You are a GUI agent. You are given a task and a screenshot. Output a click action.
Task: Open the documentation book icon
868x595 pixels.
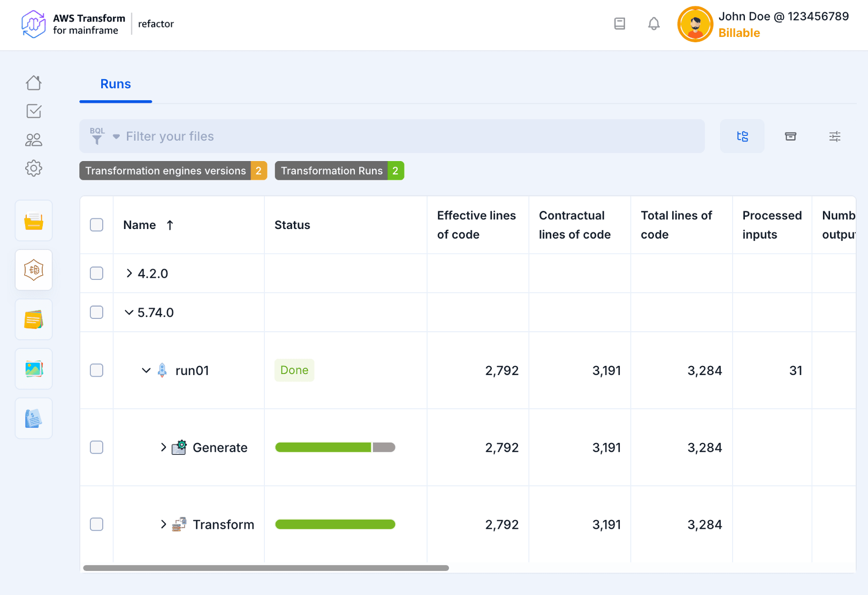(x=619, y=24)
